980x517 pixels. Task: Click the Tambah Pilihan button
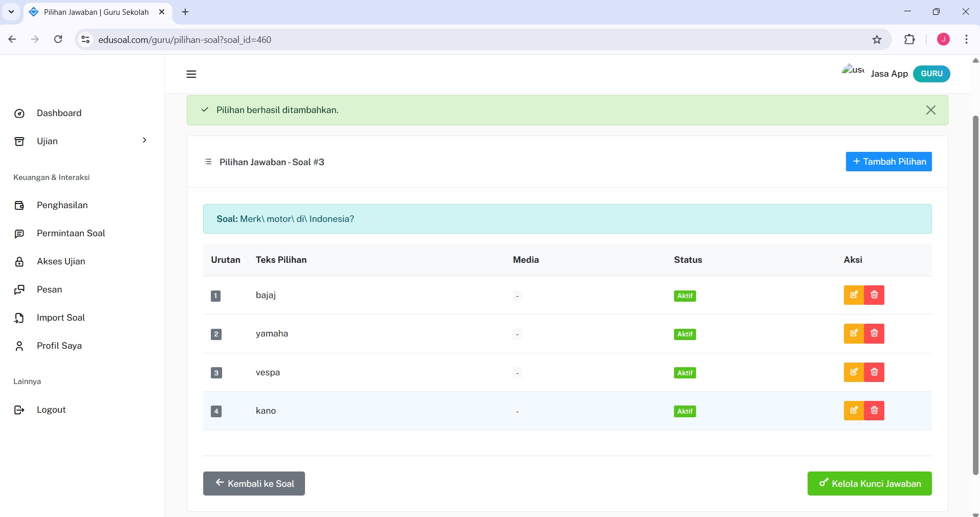click(888, 162)
